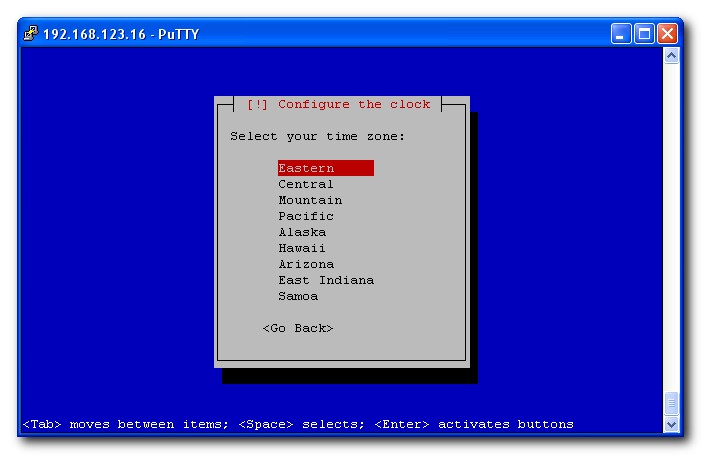Click the empty vertical scrollbar track
The width and height of the screenshot is (702, 455).
point(671,230)
